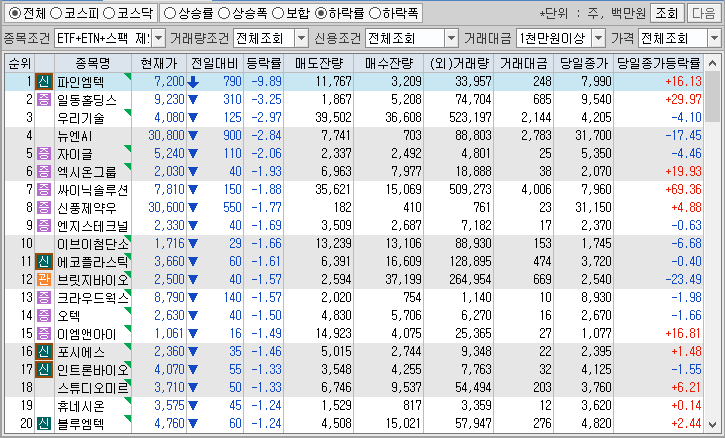
Task: Click the green corner marker on 스튜디오미르
Action: pos(128,382)
